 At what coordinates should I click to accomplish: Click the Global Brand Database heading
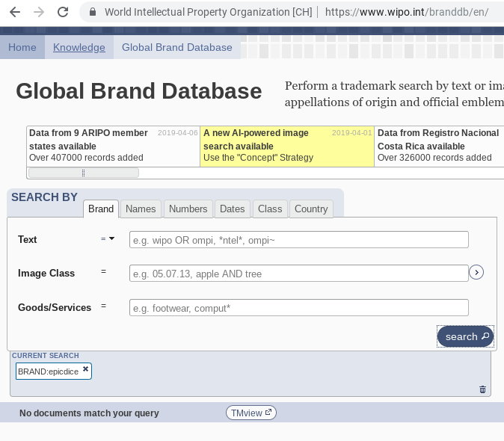139,91
